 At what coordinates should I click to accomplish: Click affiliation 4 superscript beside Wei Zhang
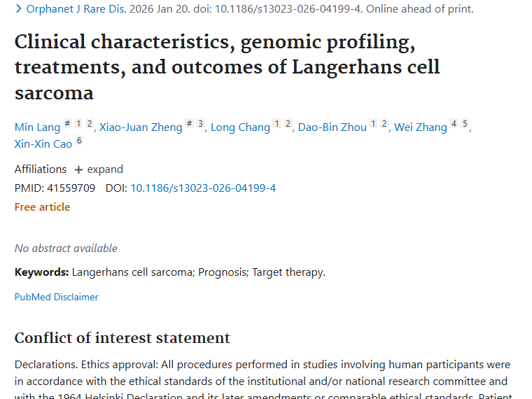(x=454, y=124)
